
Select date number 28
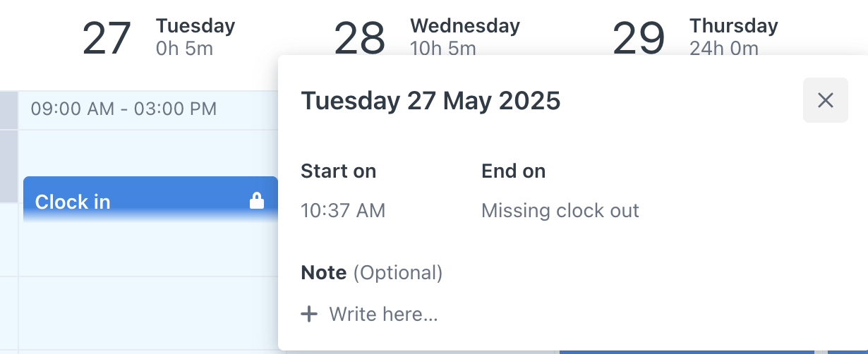[360, 39]
